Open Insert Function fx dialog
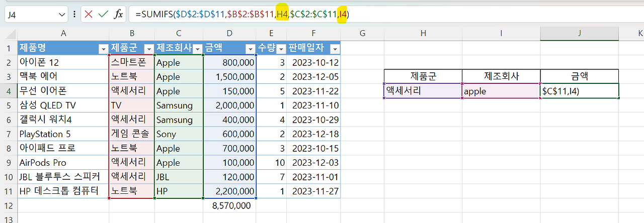 pyautogui.click(x=118, y=15)
